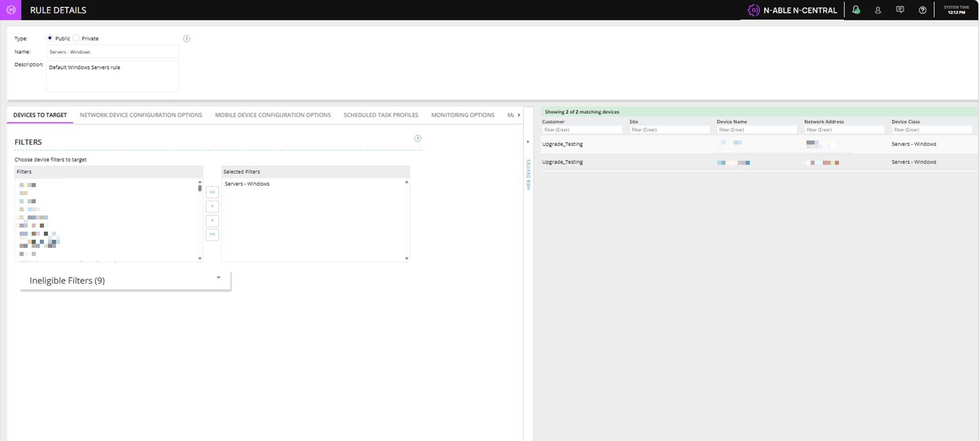
Task: Click the Customer column filter field
Action: click(x=582, y=130)
